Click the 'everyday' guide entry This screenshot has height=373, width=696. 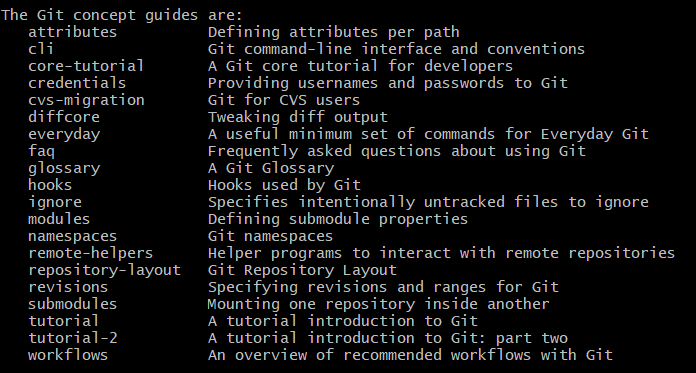tap(64, 135)
